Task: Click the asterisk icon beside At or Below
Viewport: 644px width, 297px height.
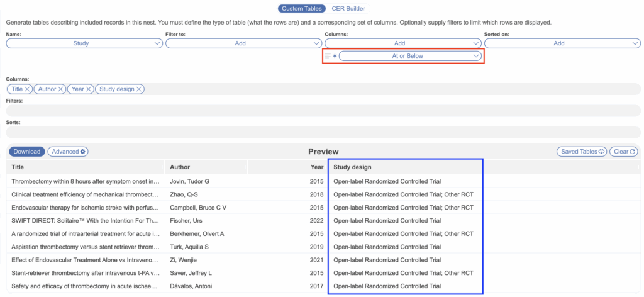Action: tap(335, 56)
